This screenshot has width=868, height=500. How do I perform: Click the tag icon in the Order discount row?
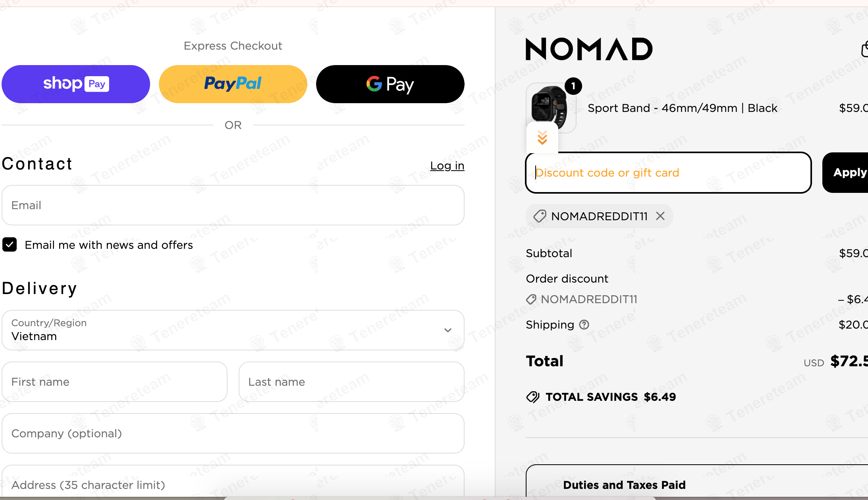point(531,299)
